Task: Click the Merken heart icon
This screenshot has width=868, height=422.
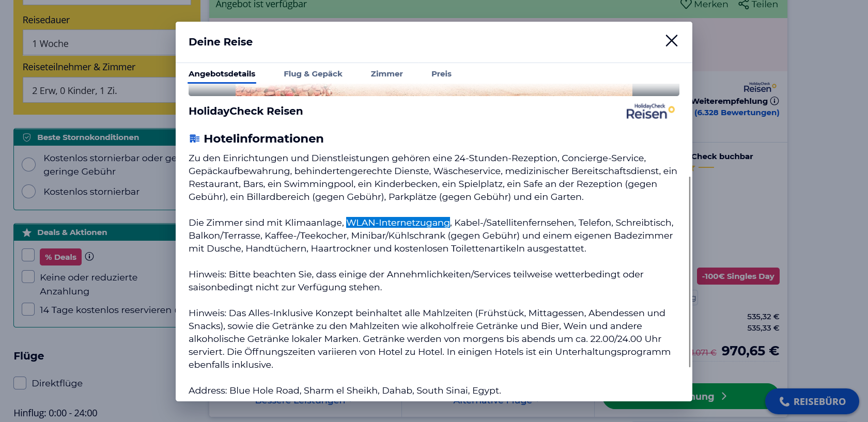Action: click(x=686, y=5)
